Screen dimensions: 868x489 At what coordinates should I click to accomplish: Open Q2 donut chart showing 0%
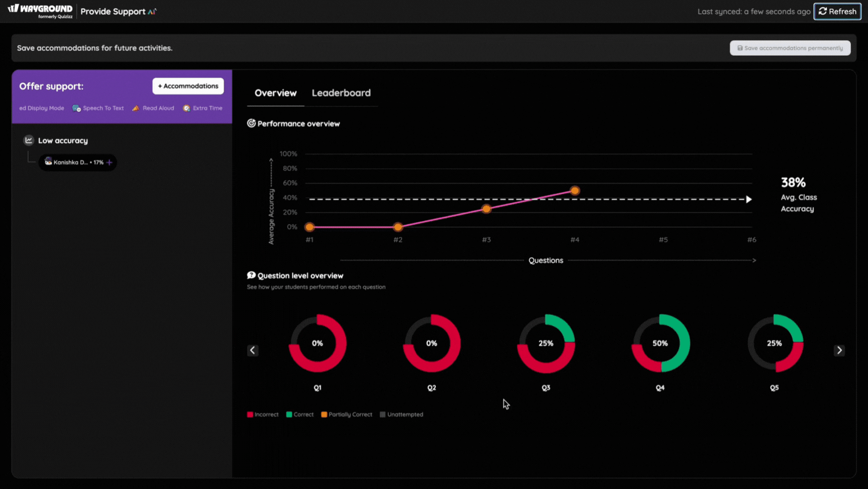coord(431,343)
